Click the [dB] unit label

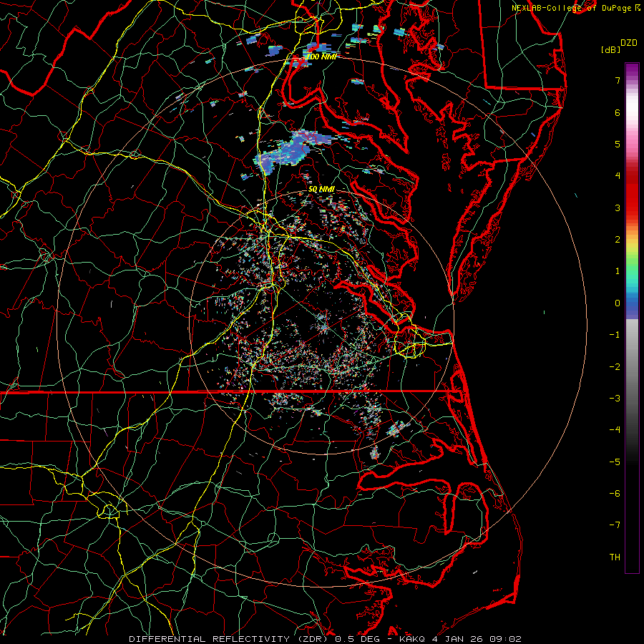(610, 49)
